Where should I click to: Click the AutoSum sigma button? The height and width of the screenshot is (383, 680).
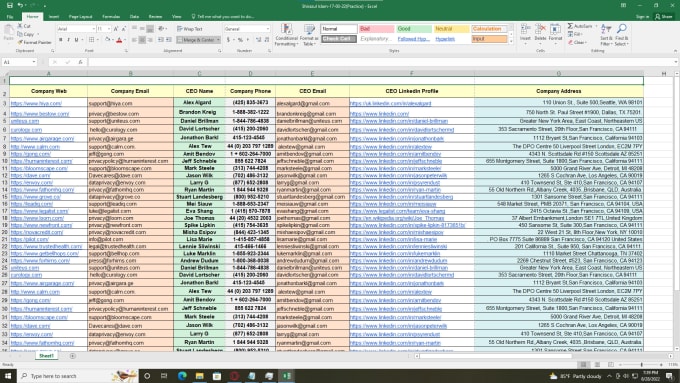click(571, 26)
